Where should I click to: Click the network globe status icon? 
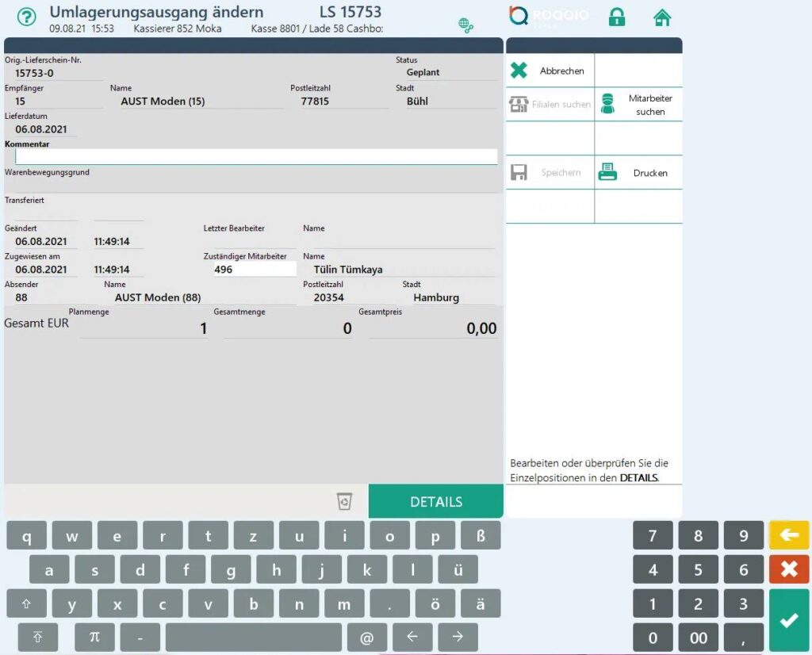[x=466, y=25]
